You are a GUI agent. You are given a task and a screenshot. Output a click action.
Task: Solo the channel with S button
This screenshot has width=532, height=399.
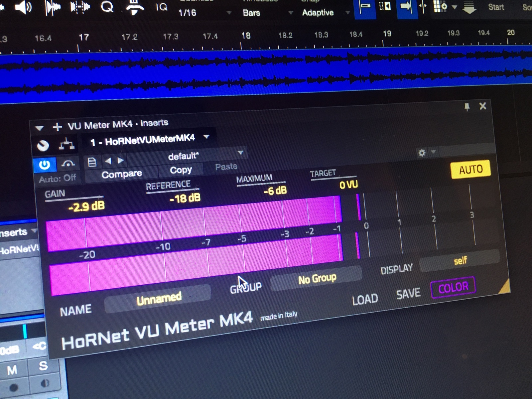pos(43,366)
